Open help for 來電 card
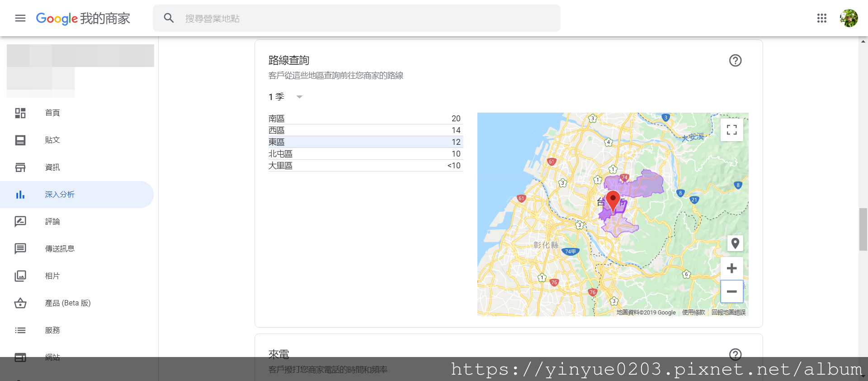 click(x=736, y=354)
